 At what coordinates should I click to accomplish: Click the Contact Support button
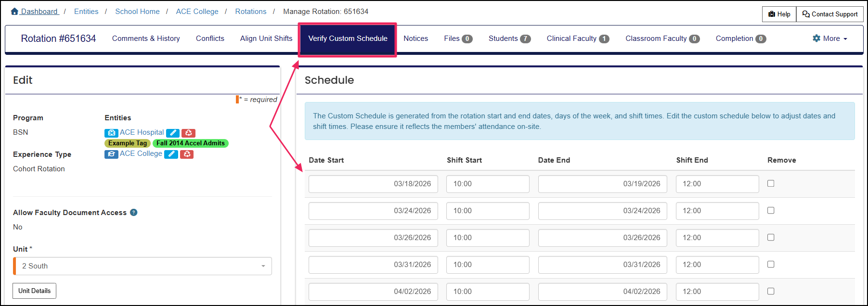click(x=829, y=14)
